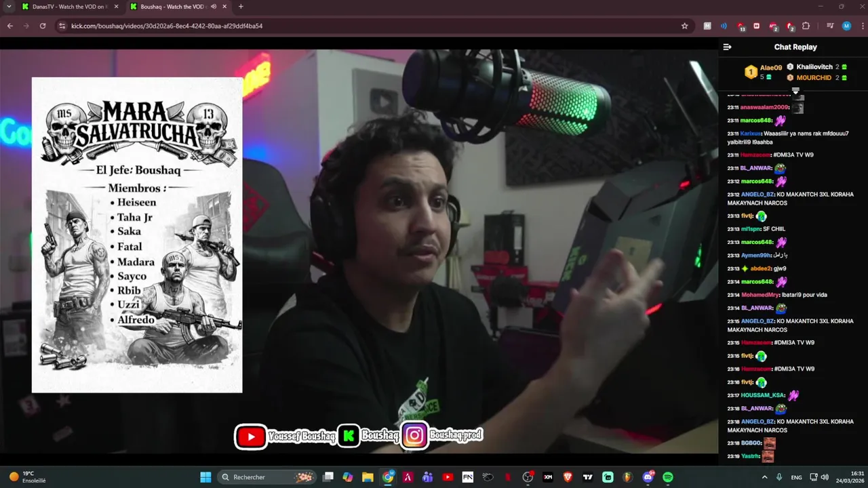Click username Ayman99h in chat
The width and height of the screenshot is (868, 488).
click(756, 256)
